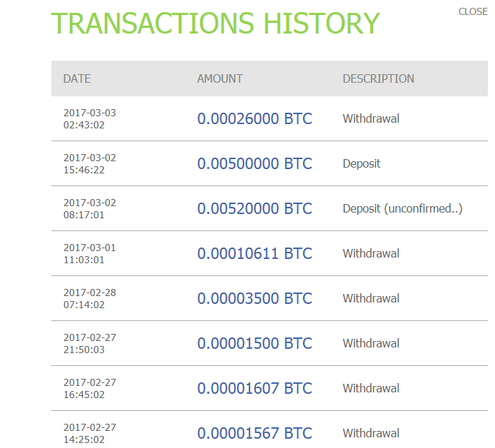The height and width of the screenshot is (448, 495).
Task: Click the 0.00001500 BTC amount
Action: click(x=255, y=343)
